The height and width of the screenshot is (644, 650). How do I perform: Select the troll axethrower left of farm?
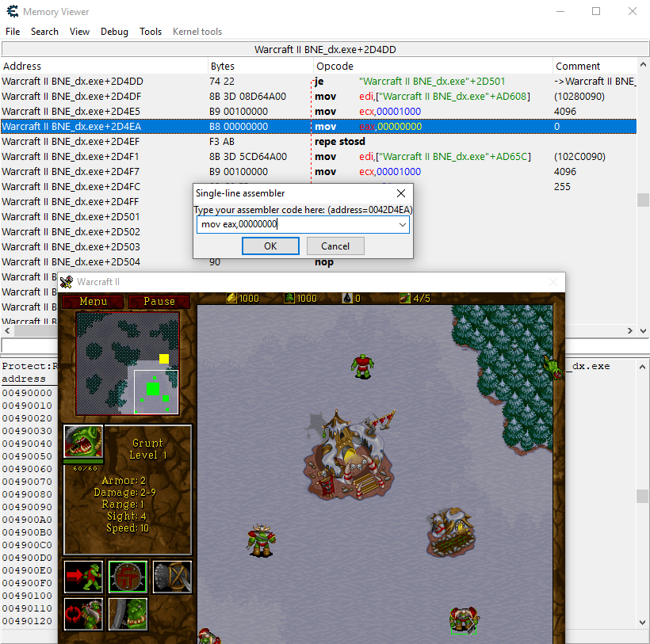coord(262,541)
